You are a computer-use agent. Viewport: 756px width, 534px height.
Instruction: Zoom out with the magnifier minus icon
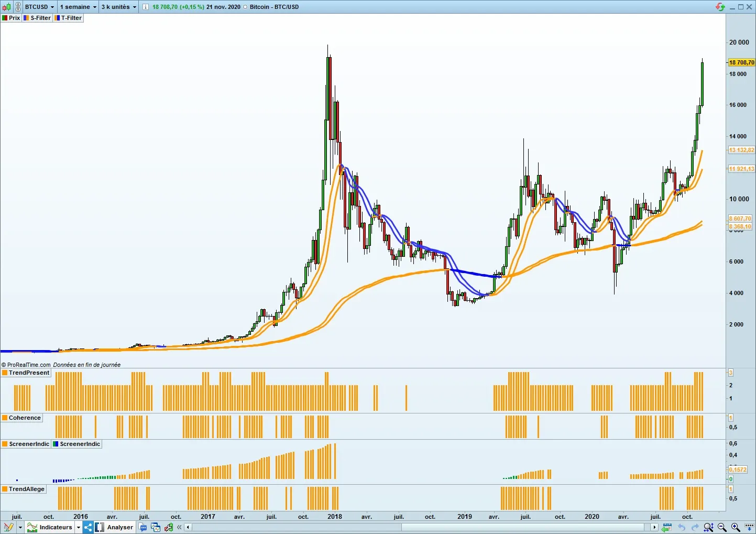coord(722,527)
